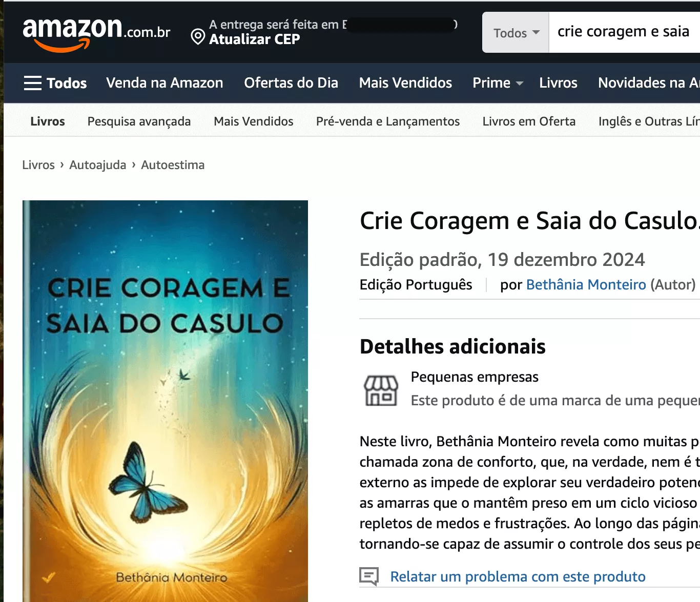The height and width of the screenshot is (602, 700).
Task: Click the Autoajuda breadcrumb link
Action: 98,165
